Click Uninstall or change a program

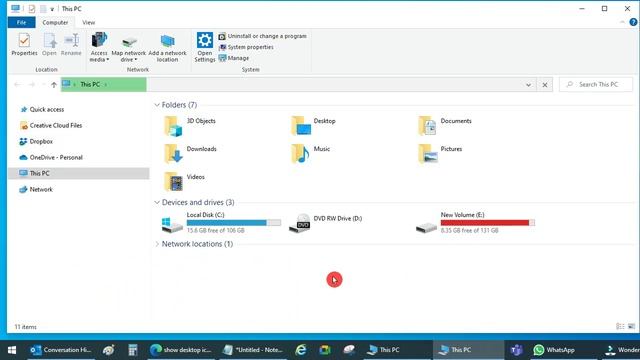[x=262, y=36]
